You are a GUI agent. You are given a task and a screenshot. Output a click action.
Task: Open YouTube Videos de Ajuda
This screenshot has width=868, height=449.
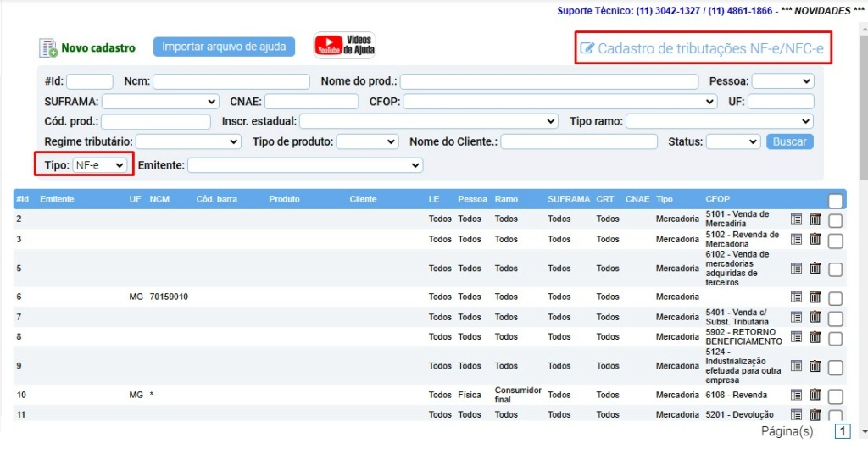coord(344,46)
